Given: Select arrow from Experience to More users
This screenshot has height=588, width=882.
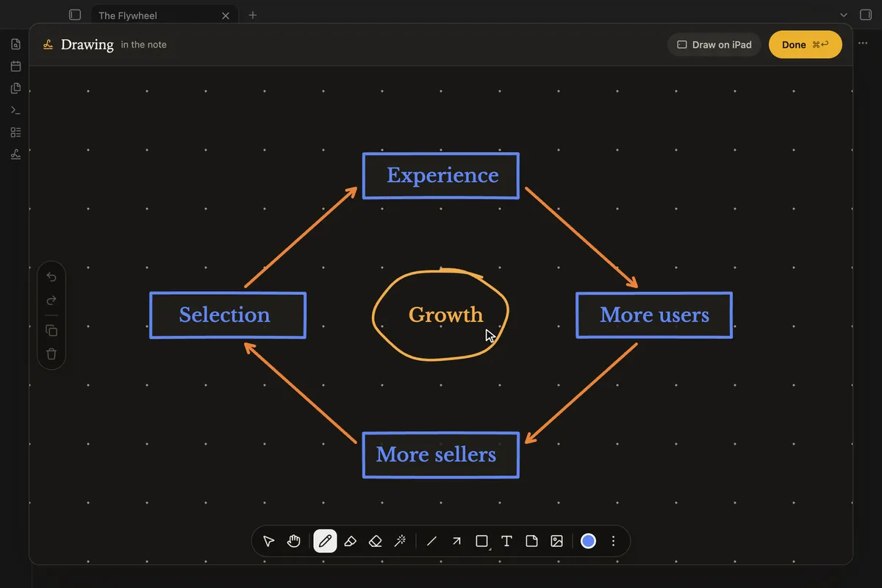Looking at the screenshot, I should click(x=581, y=237).
